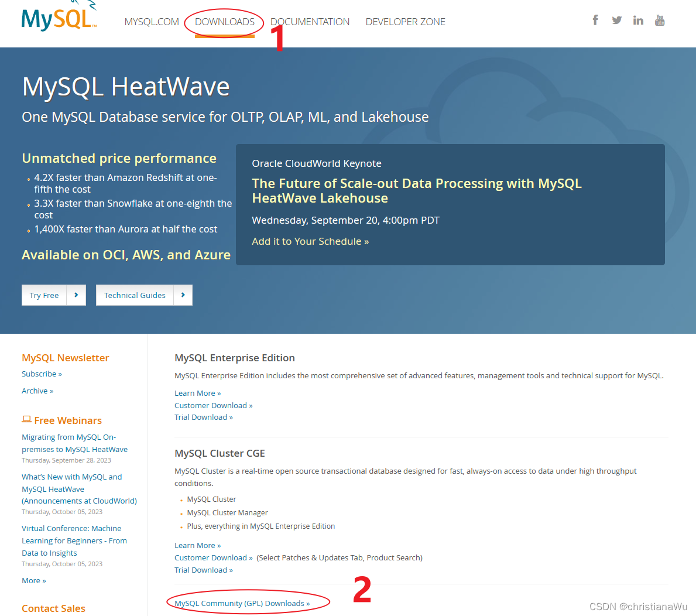Open What's New with MySQL webinar link
This screenshot has width=696, height=616.
click(80, 488)
